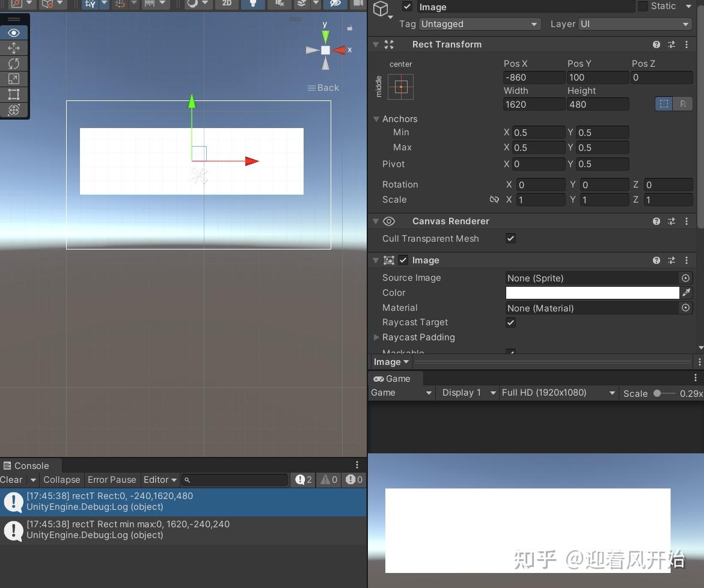The image size is (704, 588).
Task: Uncheck the Image component enabled checkbox
Action: pos(403,260)
